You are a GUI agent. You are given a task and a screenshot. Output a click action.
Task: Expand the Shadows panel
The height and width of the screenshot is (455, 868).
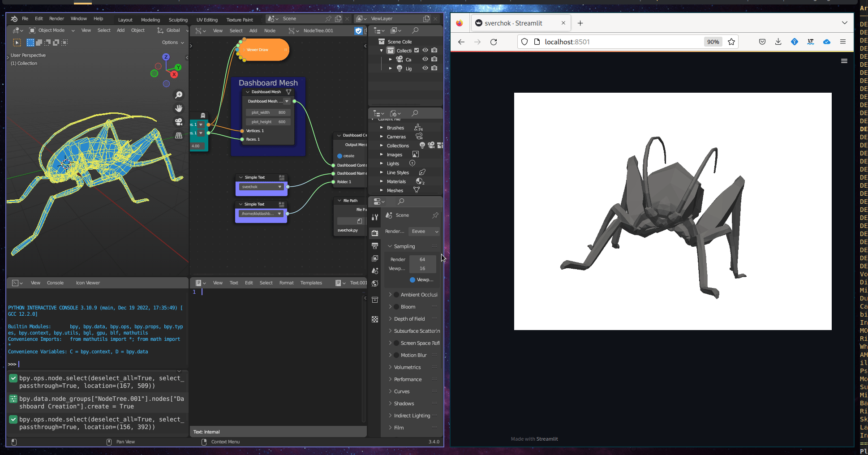click(404, 403)
